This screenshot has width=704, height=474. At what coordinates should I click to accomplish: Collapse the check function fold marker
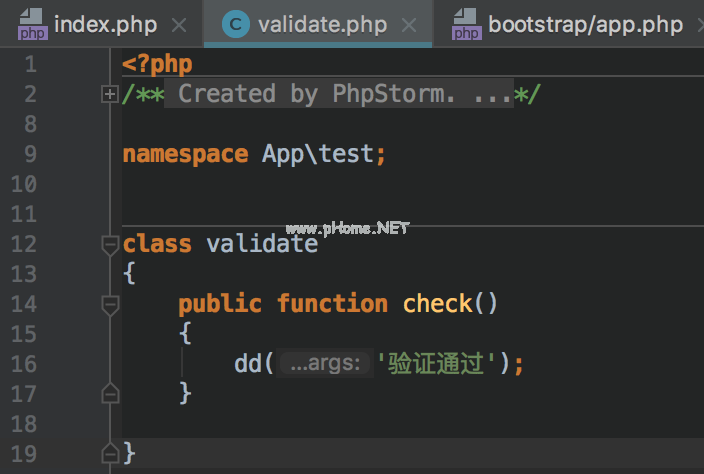110,304
